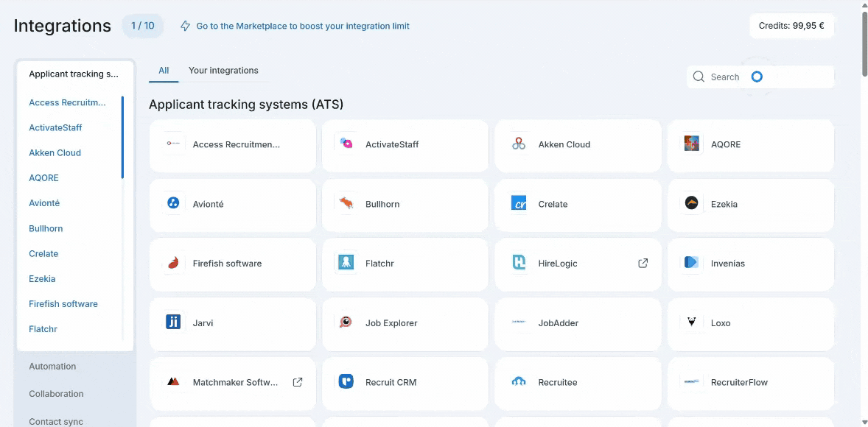Viewport: 868px width, 427px height.
Task: Click the Credits 99,95 € button
Action: click(791, 26)
